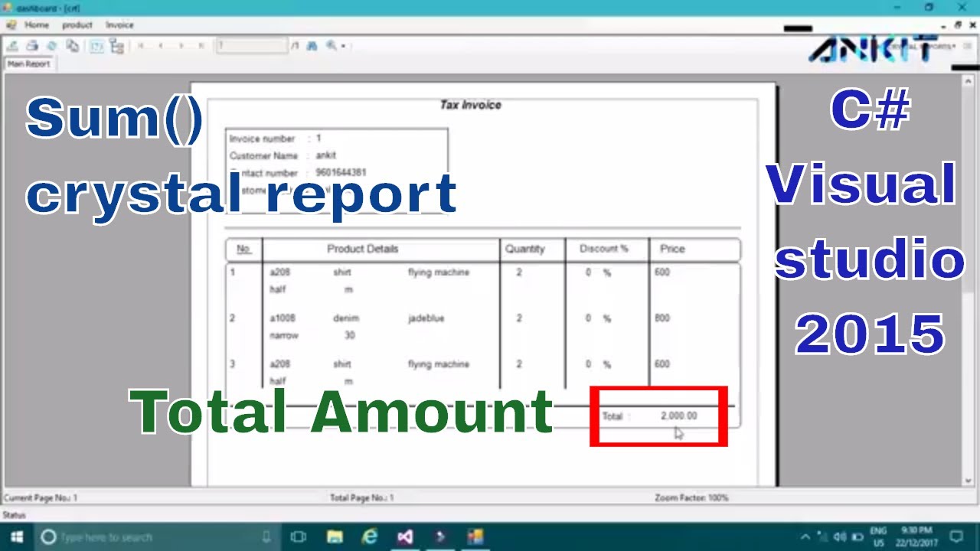
Task: Click the Cortana microphone icon
Action: [266, 536]
